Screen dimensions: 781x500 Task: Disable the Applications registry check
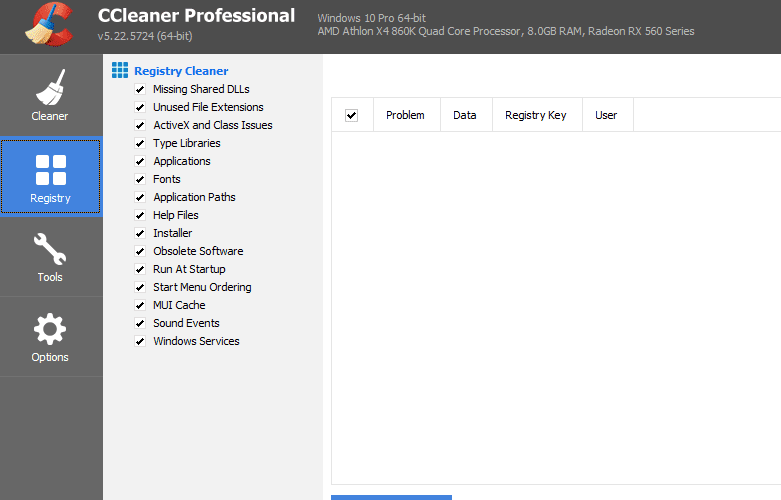tap(140, 161)
